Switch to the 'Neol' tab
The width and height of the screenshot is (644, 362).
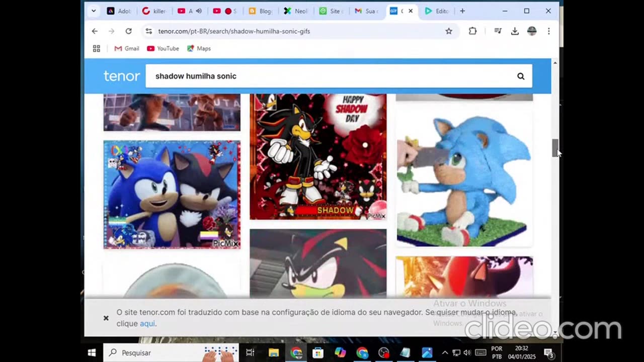tap(296, 11)
